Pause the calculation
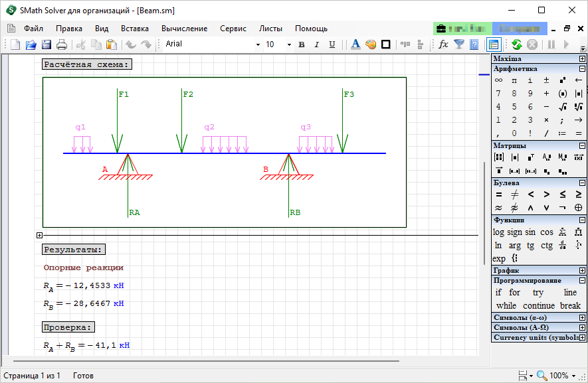The height and width of the screenshot is (383, 588). click(551, 44)
